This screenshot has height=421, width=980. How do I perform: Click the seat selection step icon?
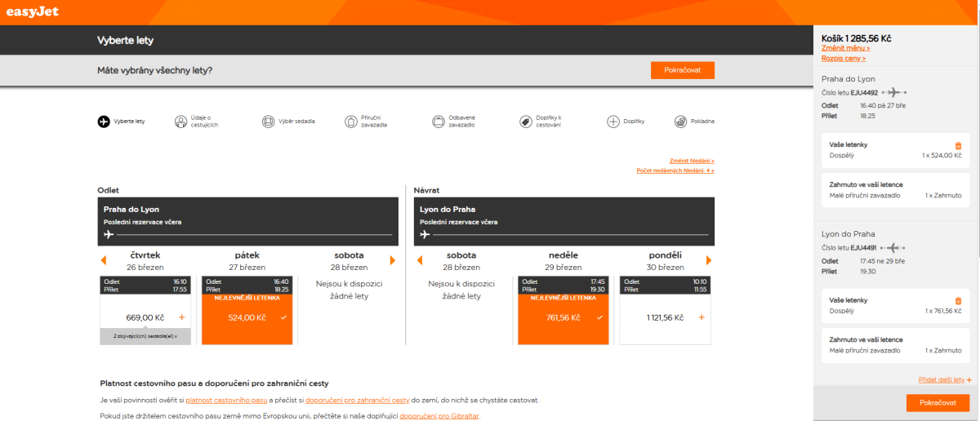268,122
